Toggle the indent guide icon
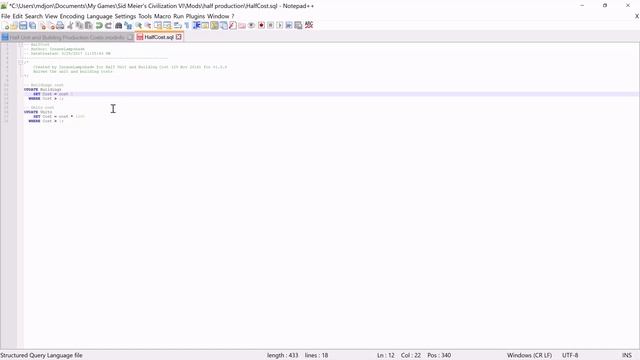The image size is (640, 360). pos(196,25)
